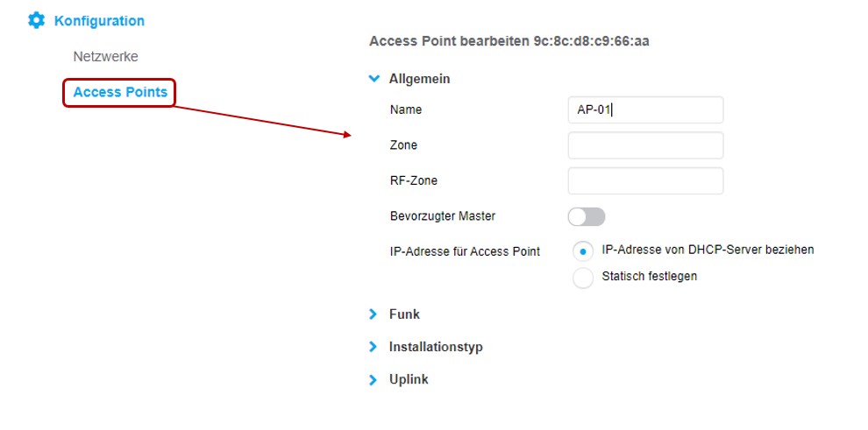Expand the Installationstyp chevron icon
Viewport: 868px width, 430px height.
pos(374,347)
